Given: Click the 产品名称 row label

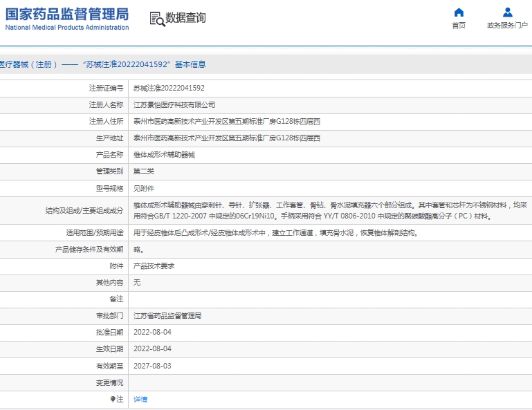Looking at the screenshot, I should pos(109,155).
